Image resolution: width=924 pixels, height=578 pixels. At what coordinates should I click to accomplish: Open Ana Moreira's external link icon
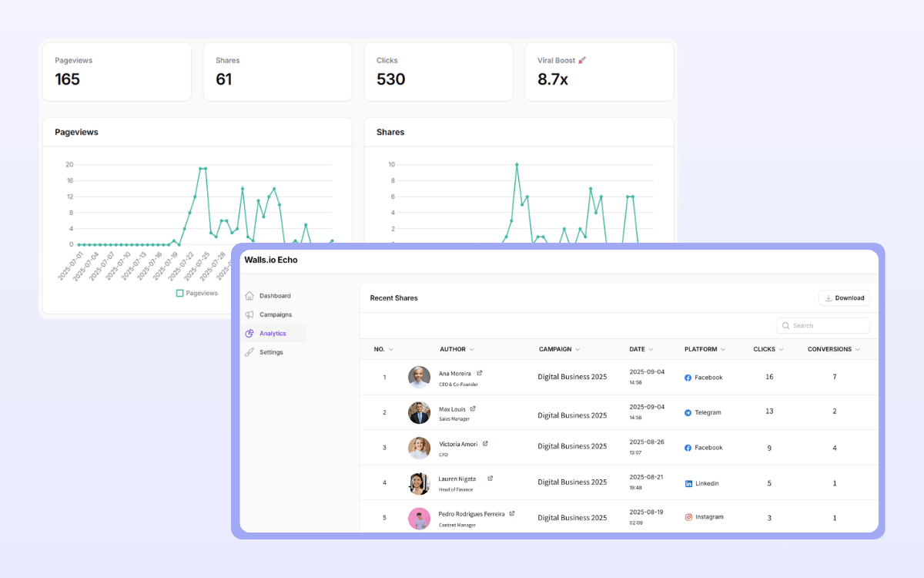[x=480, y=373]
